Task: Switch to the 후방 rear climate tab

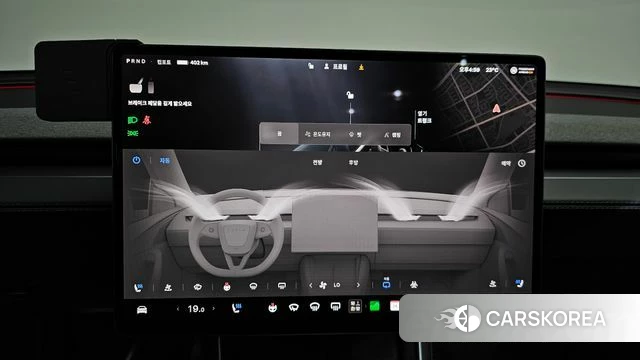Action: click(x=353, y=162)
